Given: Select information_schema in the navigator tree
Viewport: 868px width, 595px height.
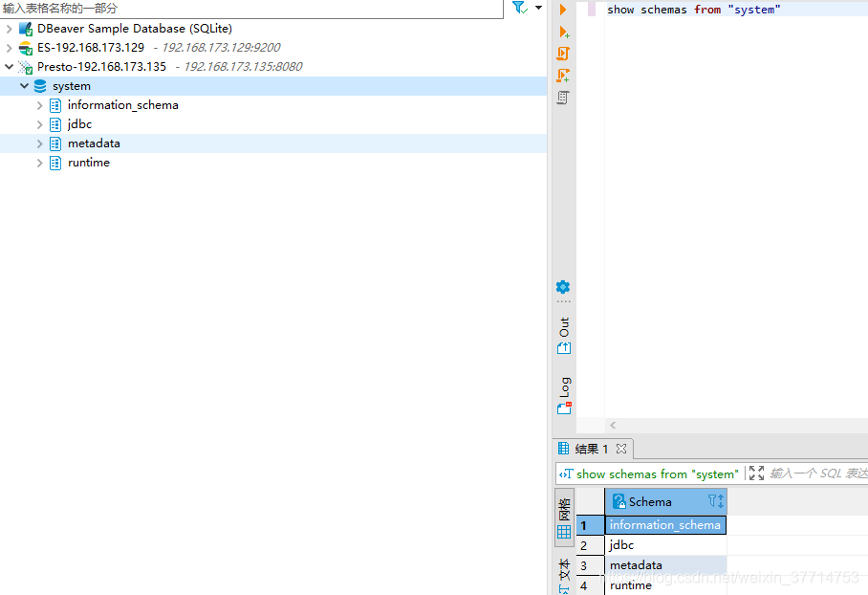Looking at the screenshot, I should pyautogui.click(x=123, y=105).
